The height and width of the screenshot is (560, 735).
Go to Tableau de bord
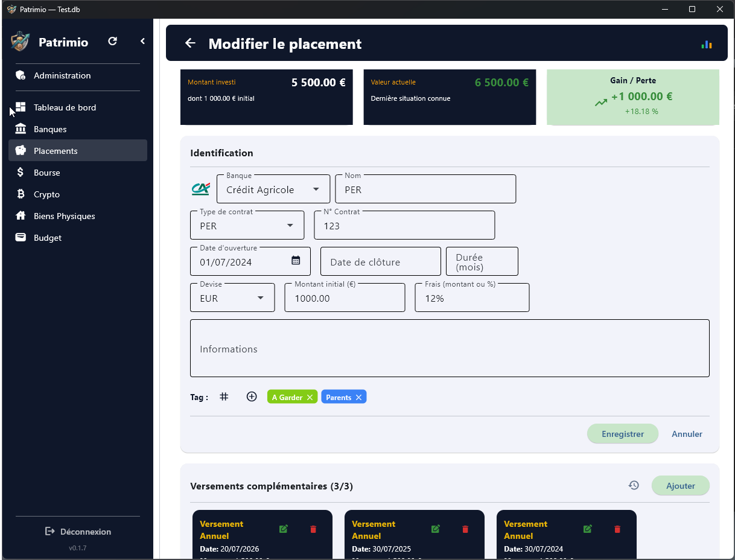pos(78,107)
